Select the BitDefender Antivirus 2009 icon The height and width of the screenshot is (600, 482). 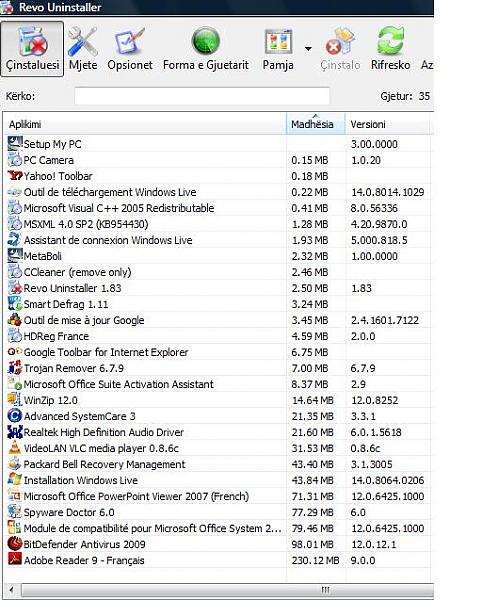pyautogui.click(x=15, y=544)
